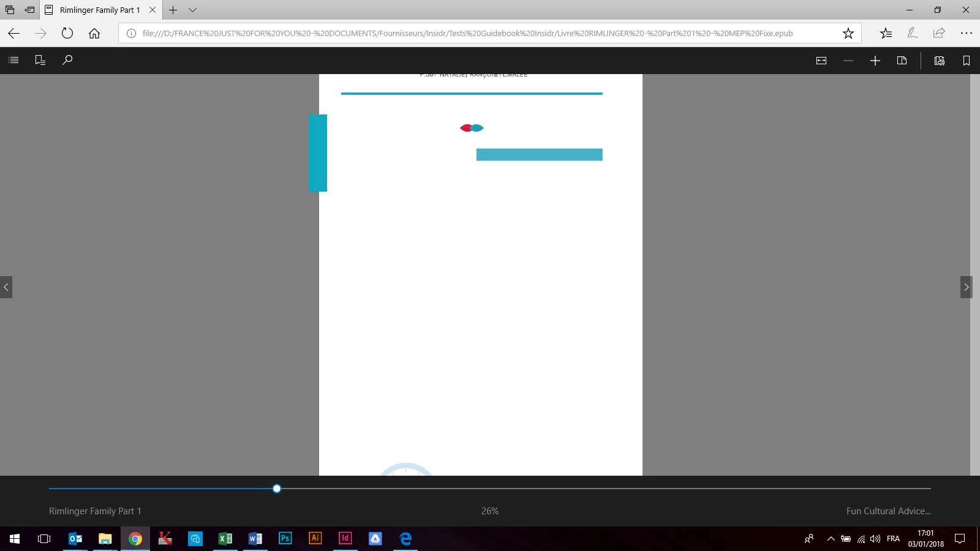Screen dimensions: 980x551
Task: Open the Wi-Fi network tray icon
Action: click(861, 539)
